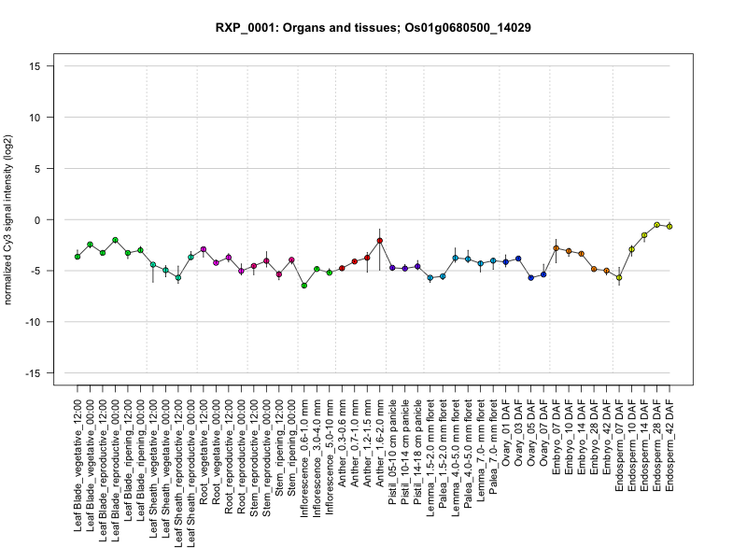The image size is (747, 560).
Task: Click the Leaf Sheath_reproductive_12:00 data point
Action: click(178, 277)
